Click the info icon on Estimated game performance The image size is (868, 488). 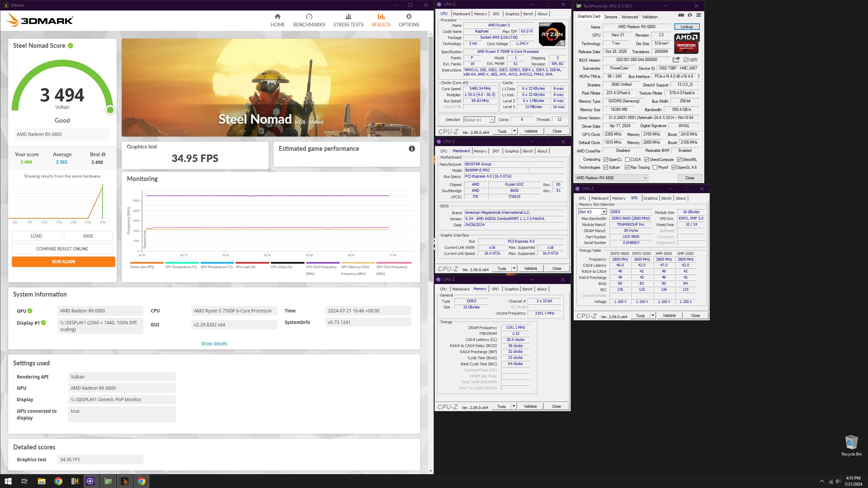coord(412,148)
